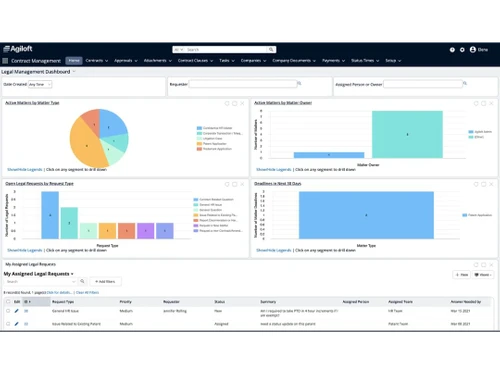This screenshot has height=375, width=500.
Task: Open the app grid icon beside Contract Management
Action: tap(5, 61)
